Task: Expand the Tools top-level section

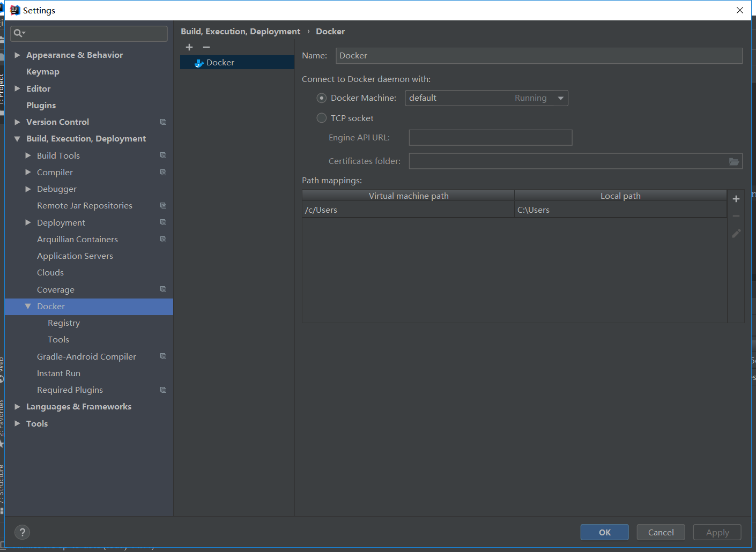Action: [17, 423]
